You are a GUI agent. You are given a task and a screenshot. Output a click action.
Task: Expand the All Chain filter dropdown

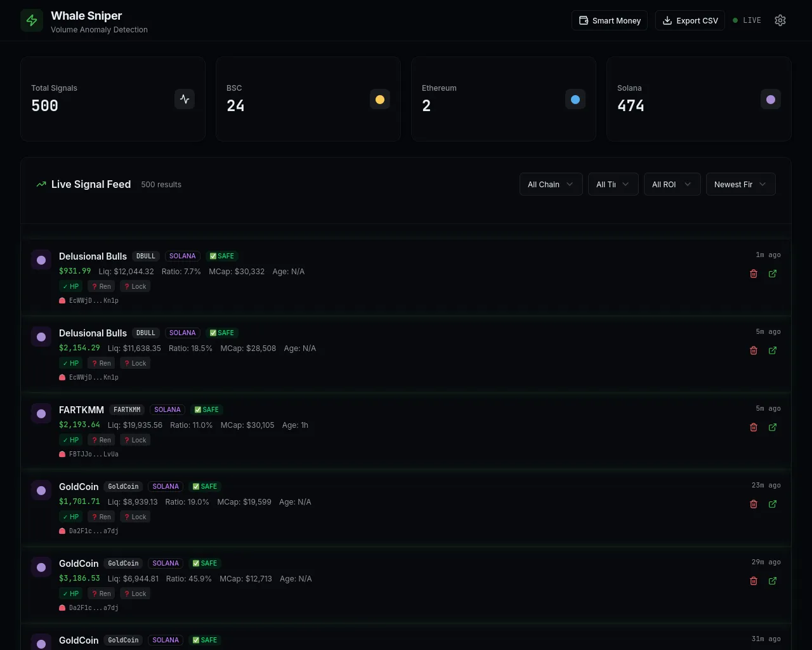point(551,184)
